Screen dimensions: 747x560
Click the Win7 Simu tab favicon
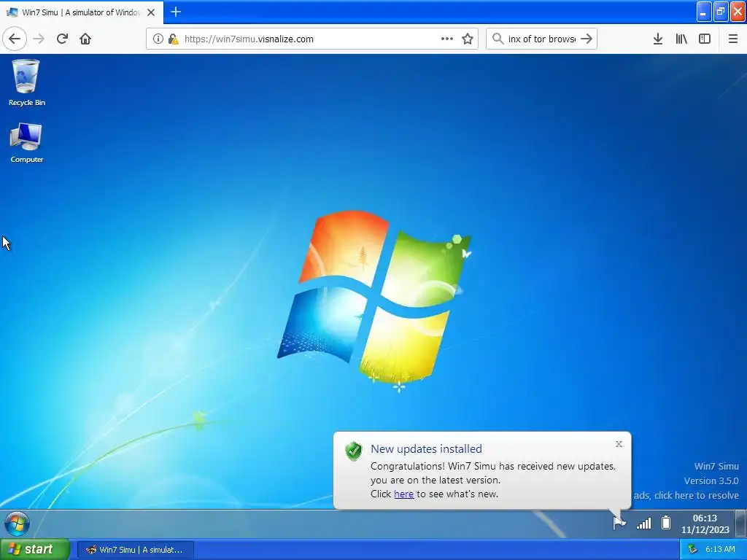pos(12,12)
